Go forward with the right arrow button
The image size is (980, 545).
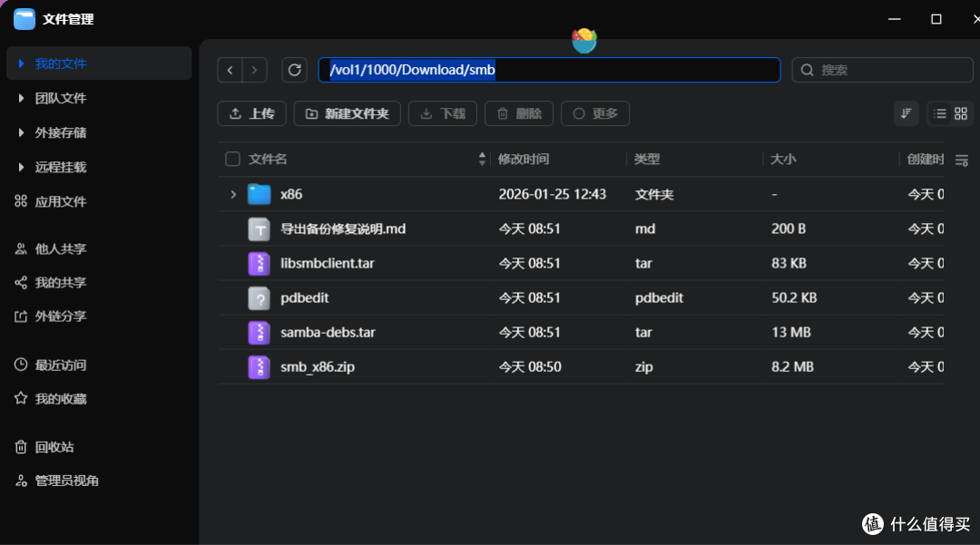(254, 70)
